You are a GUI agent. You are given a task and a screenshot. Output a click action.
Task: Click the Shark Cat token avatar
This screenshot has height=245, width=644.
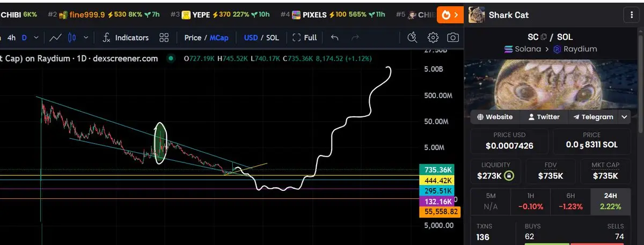(x=477, y=15)
